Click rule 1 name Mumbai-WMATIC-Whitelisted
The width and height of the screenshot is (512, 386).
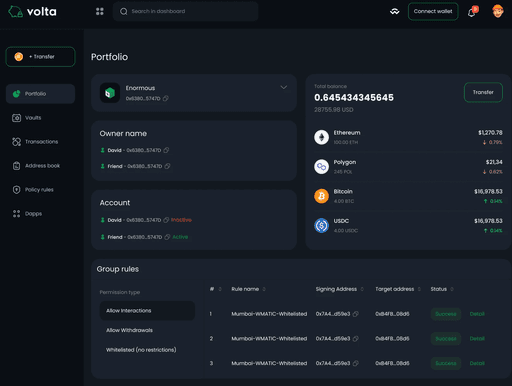tap(269, 314)
